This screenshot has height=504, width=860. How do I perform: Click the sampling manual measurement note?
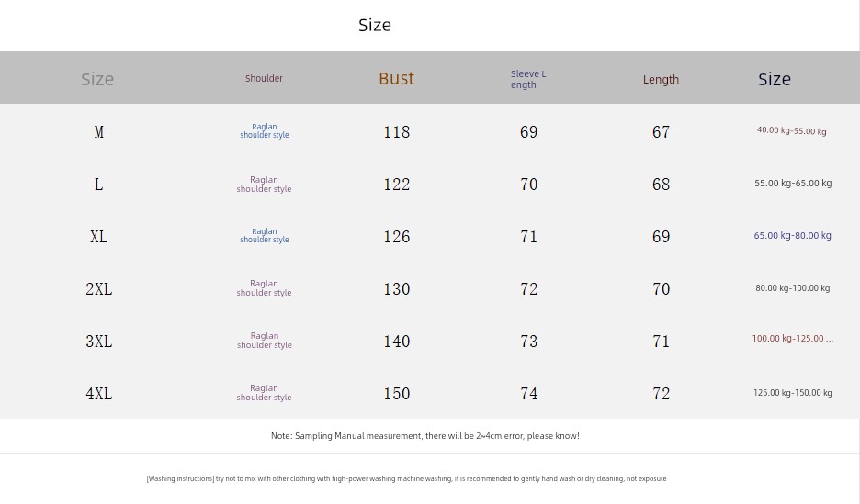tap(424, 436)
